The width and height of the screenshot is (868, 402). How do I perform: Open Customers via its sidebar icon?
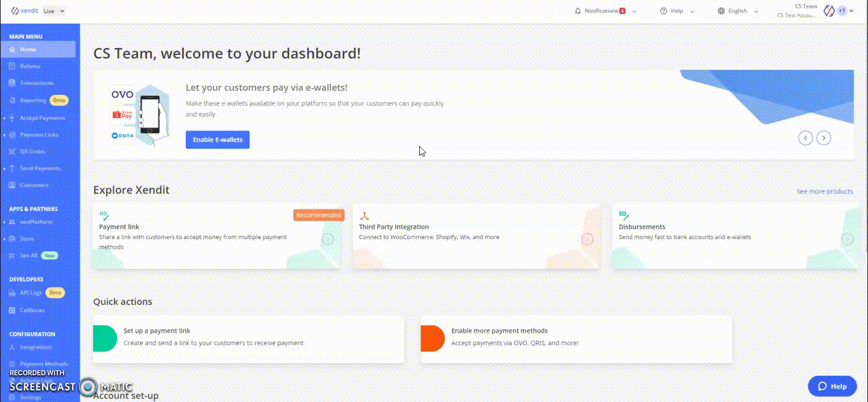pyautogui.click(x=12, y=185)
